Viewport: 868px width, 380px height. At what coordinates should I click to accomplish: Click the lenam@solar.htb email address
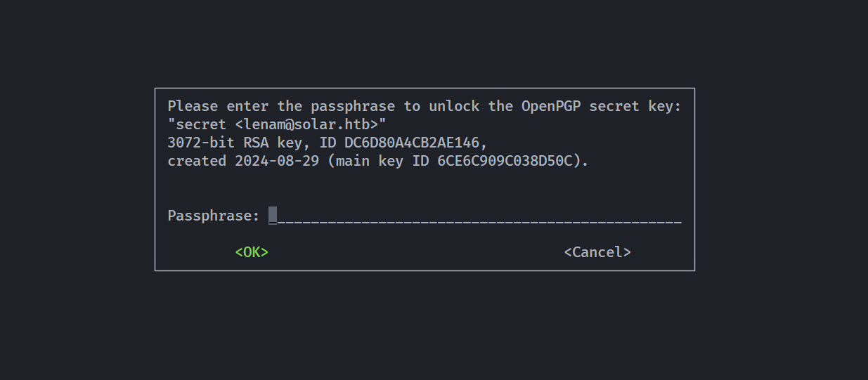309,124
